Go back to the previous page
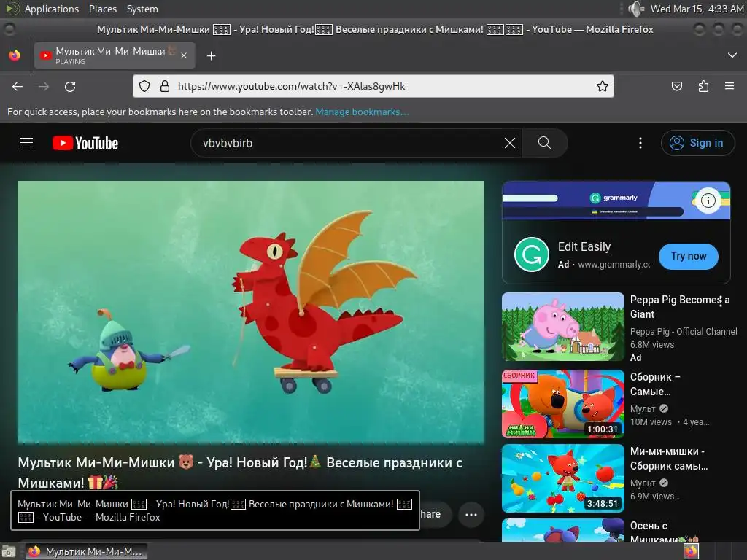The image size is (747, 560). 18,86
